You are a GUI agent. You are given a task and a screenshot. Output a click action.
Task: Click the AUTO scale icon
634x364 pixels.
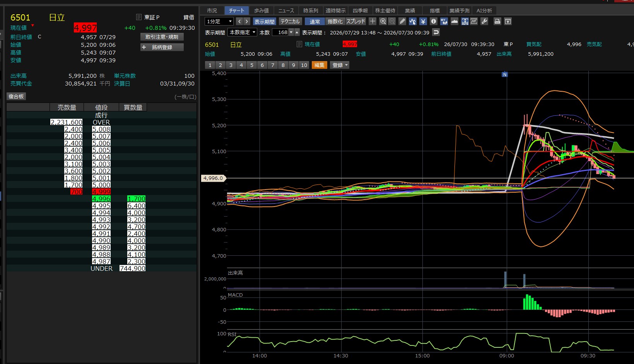(x=465, y=21)
